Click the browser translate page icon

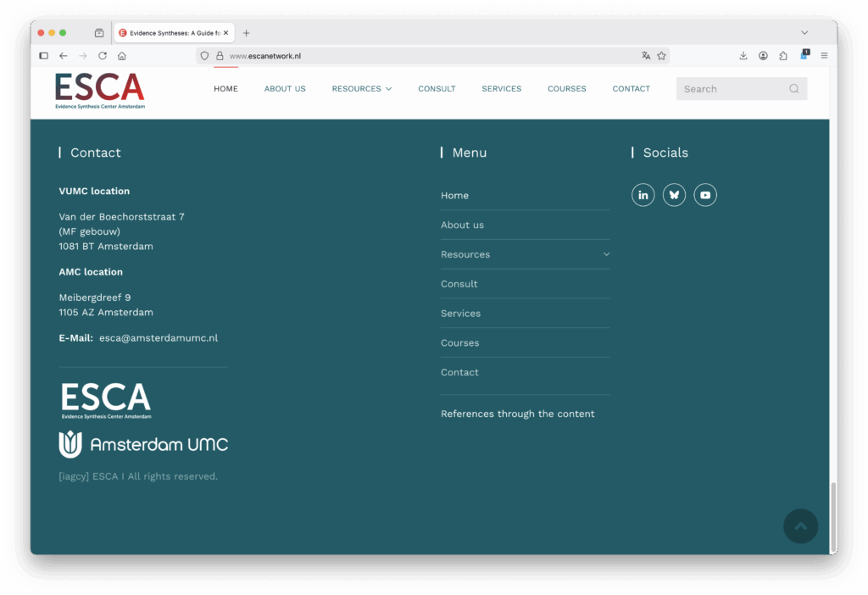pos(646,56)
